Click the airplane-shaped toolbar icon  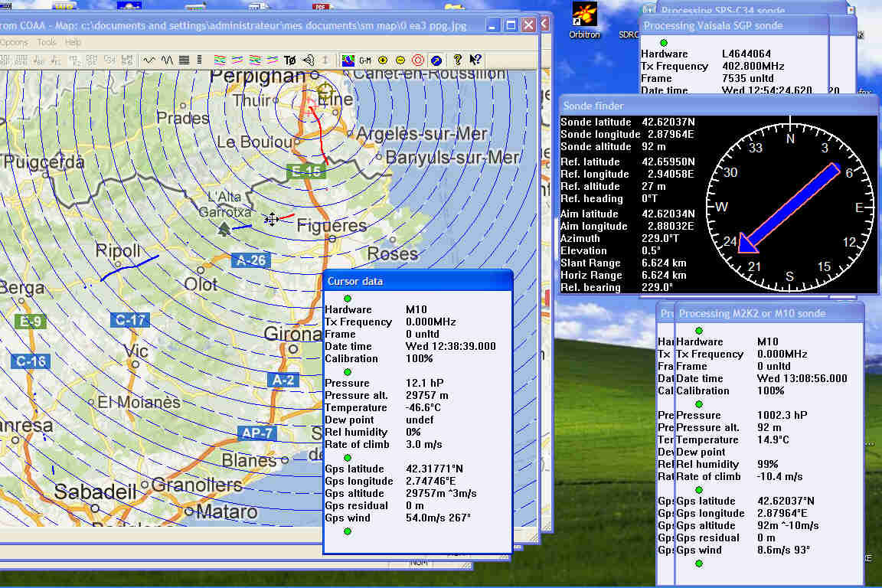tap(309, 60)
